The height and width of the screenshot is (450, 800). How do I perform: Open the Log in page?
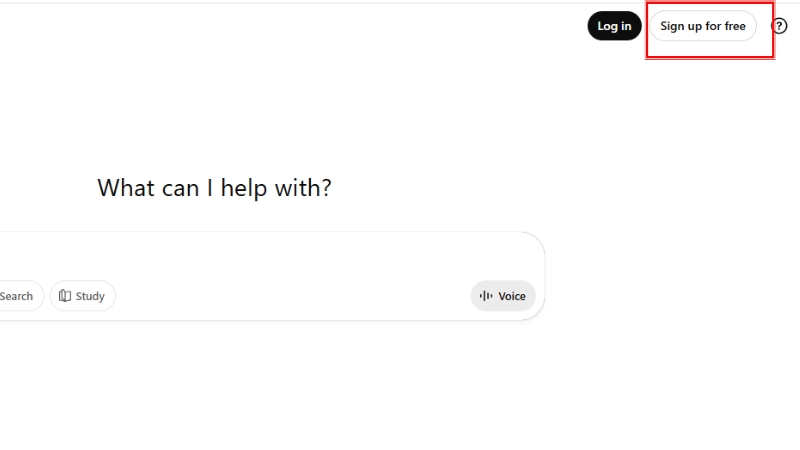(x=614, y=26)
